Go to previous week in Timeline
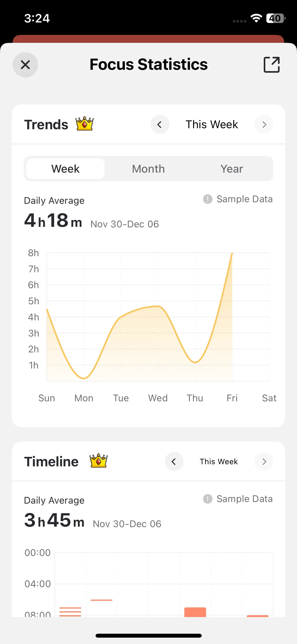This screenshot has height=644, width=297. tap(174, 462)
